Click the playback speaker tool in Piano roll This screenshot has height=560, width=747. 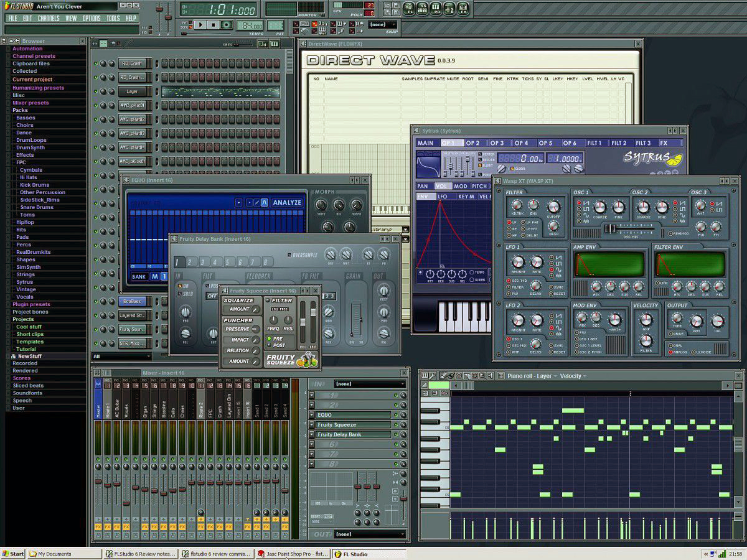pyautogui.click(x=490, y=376)
